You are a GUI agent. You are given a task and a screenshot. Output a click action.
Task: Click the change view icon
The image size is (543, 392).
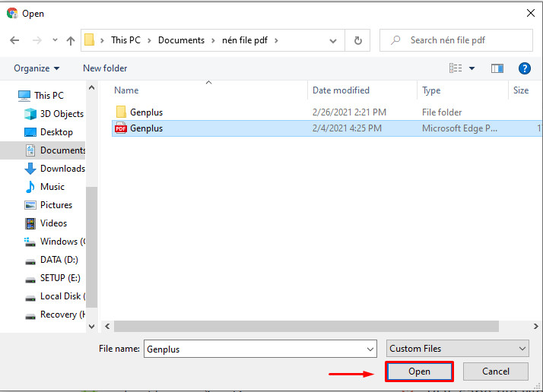[456, 68]
